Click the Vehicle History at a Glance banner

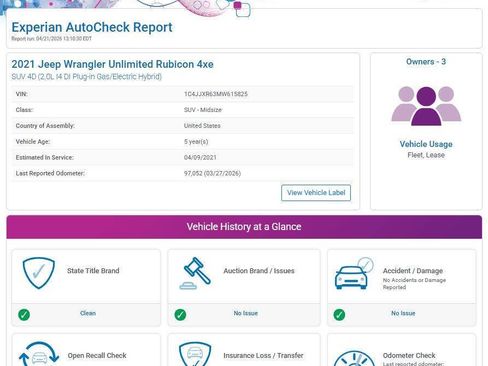point(244,227)
